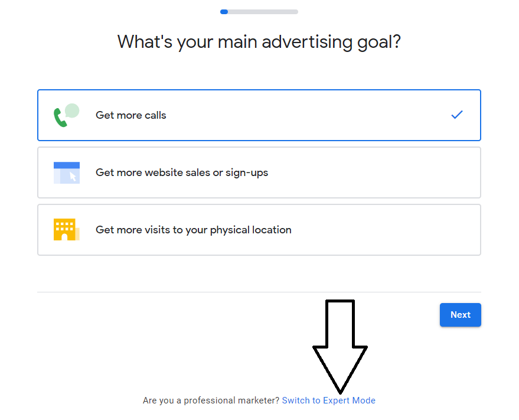Click the professional marketer prompt text
The image size is (519, 420).
[x=211, y=400]
